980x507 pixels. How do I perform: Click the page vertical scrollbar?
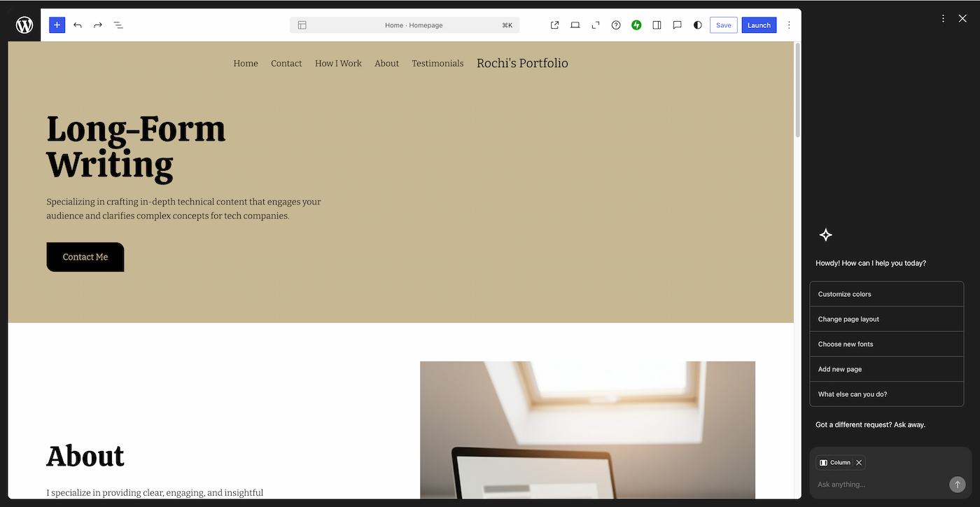click(x=797, y=91)
